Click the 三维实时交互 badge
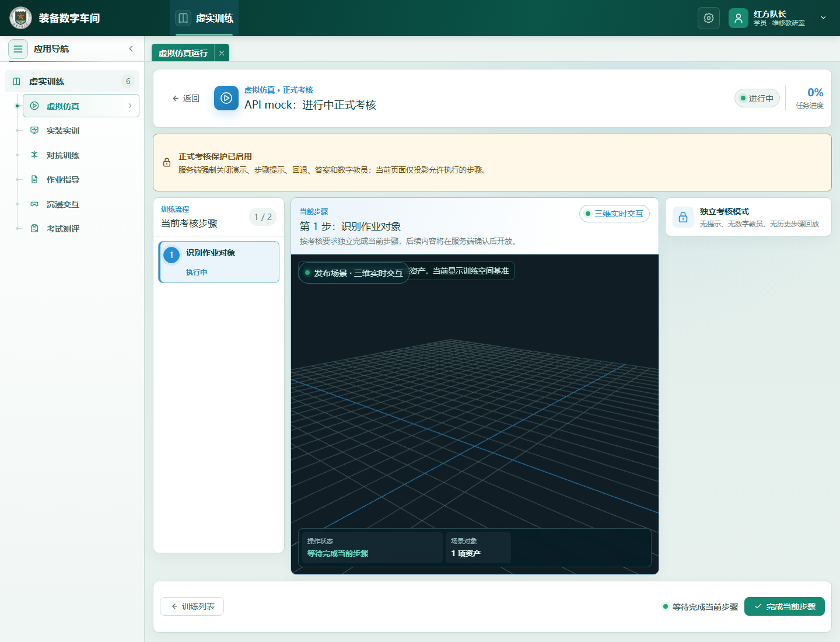 pyautogui.click(x=614, y=214)
